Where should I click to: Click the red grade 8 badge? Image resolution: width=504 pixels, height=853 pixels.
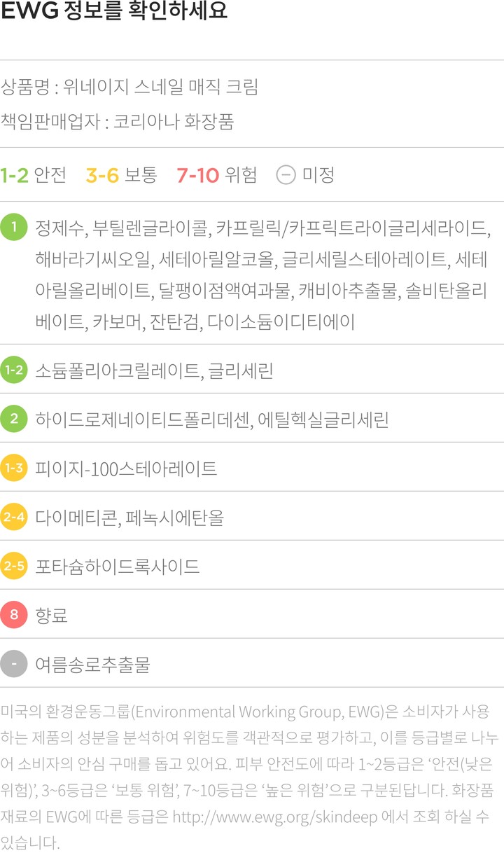14,615
